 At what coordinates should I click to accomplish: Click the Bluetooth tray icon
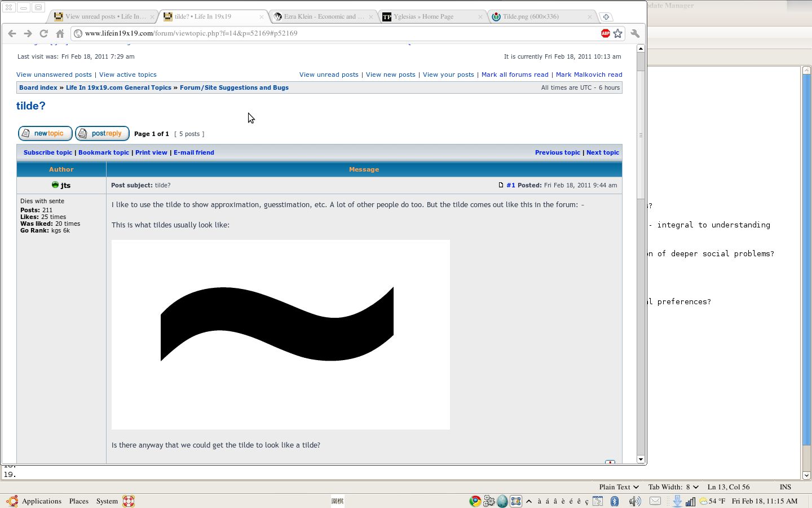coord(615,501)
